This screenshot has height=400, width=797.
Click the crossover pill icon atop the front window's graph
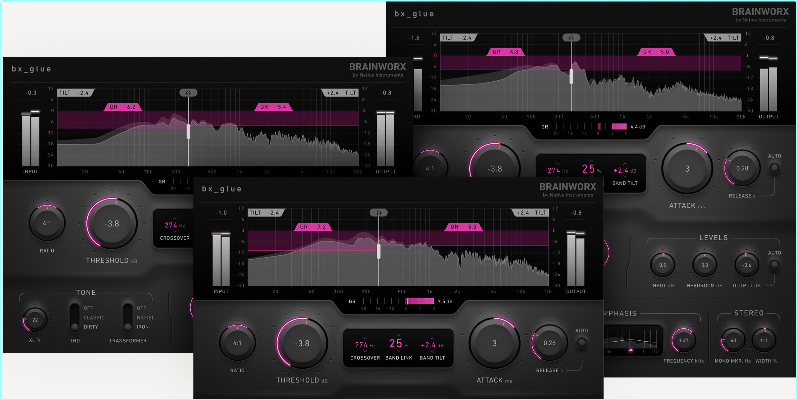[x=378, y=212]
